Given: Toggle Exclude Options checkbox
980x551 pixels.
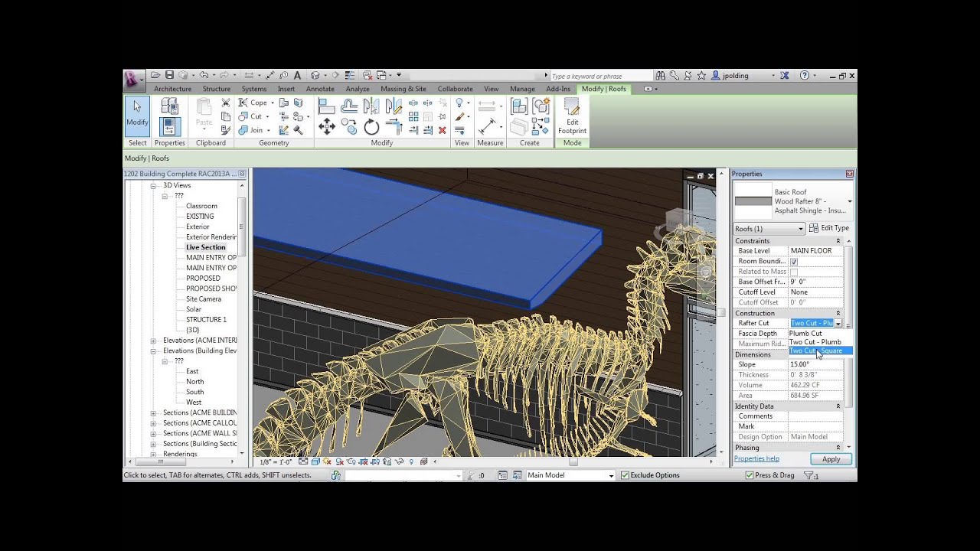Looking at the screenshot, I should (x=625, y=475).
